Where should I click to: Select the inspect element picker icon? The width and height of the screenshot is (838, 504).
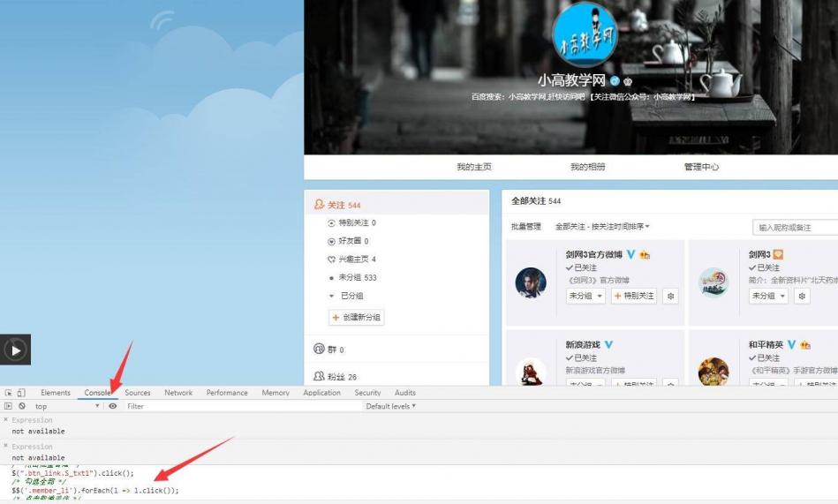coord(9,393)
